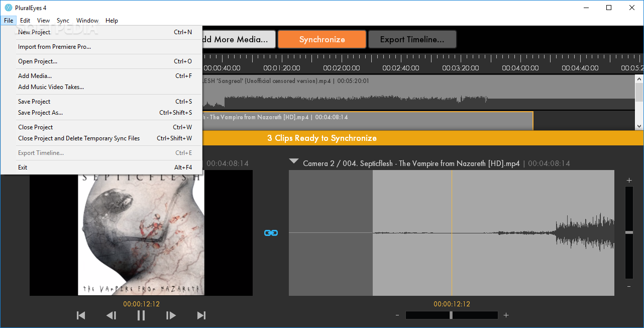Select the Save Project entry
This screenshot has height=328, width=644.
click(101, 102)
